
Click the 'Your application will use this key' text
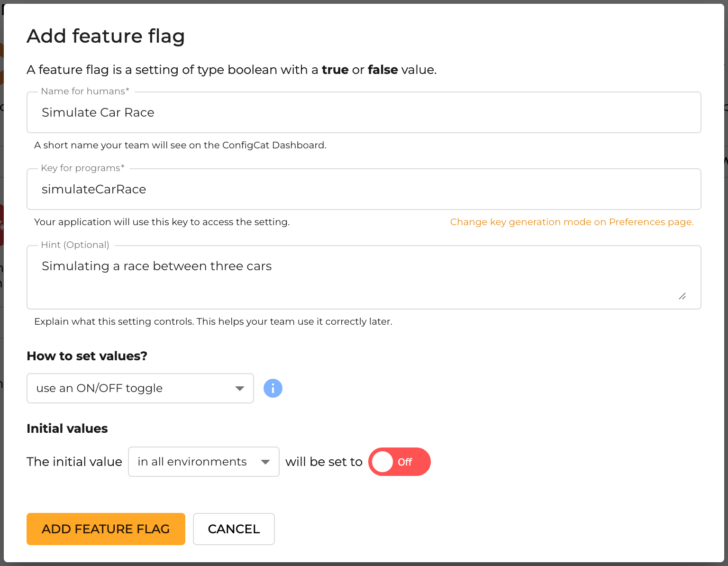tap(162, 222)
